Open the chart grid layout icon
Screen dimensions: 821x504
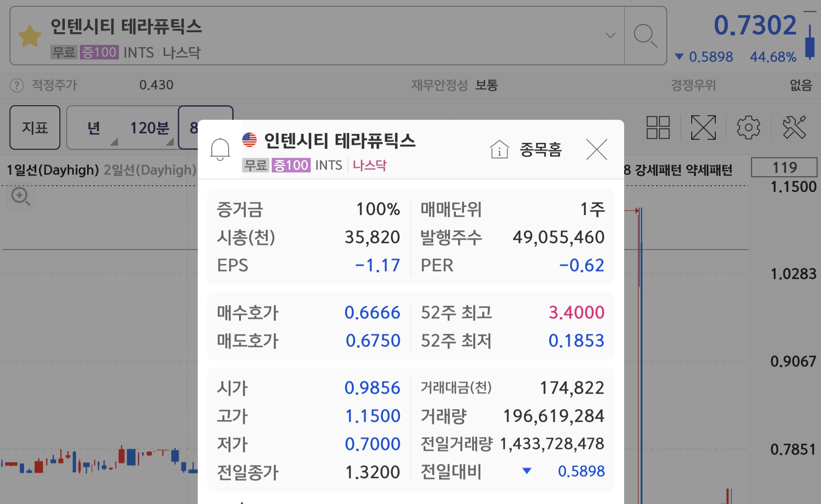point(658,127)
